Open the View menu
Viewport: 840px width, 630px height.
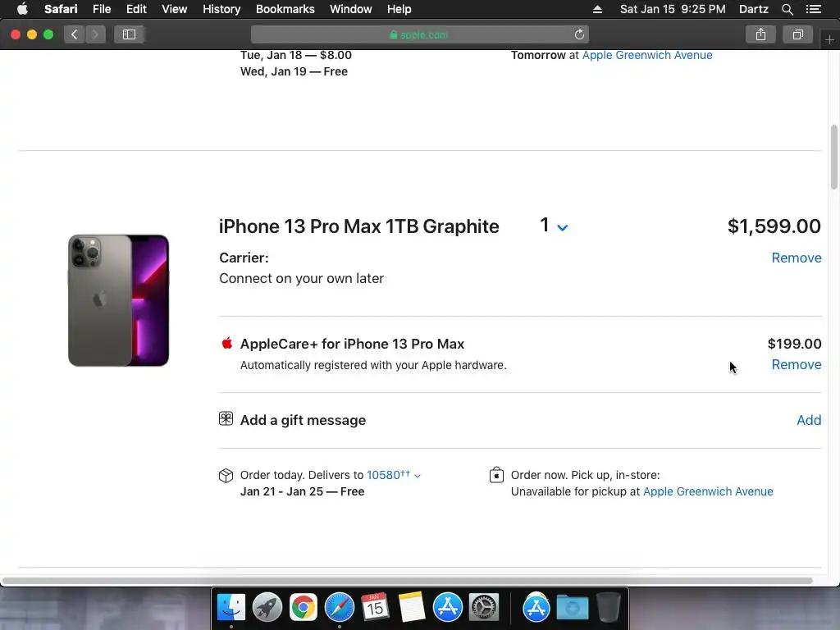tap(174, 9)
